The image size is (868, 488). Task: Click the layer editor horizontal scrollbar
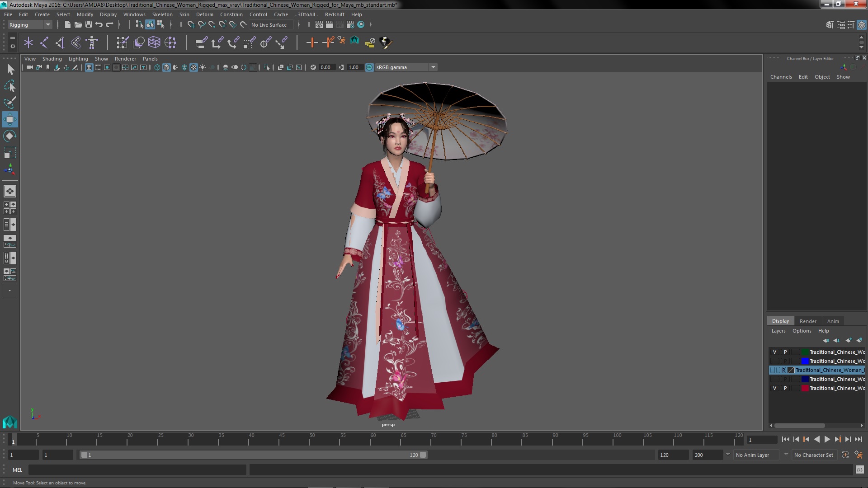click(799, 426)
